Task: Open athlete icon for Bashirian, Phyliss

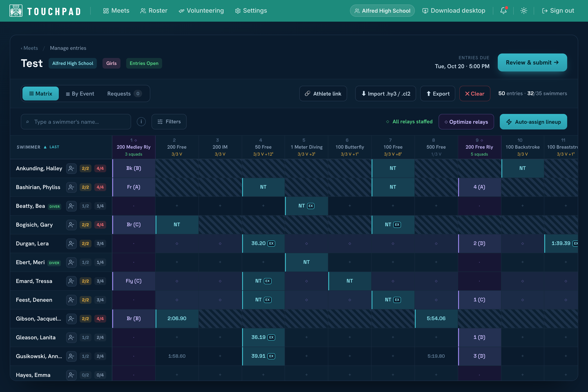Action: pyautogui.click(x=71, y=187)
